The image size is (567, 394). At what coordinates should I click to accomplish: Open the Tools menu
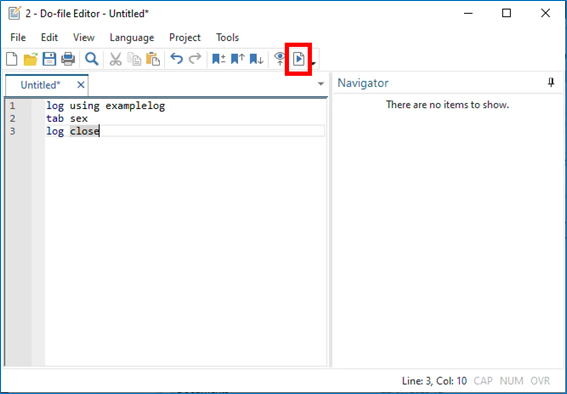pyautogui.click(x=227, y=37)
